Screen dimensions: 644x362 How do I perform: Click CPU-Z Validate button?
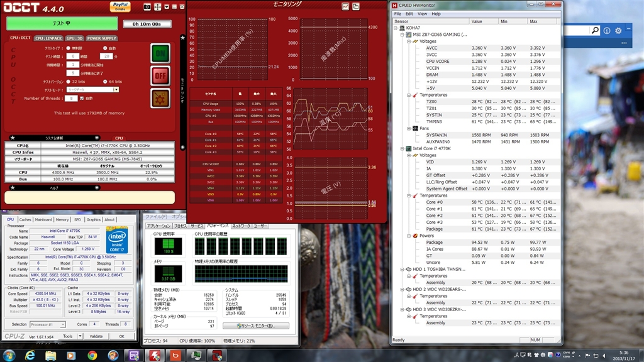[x=96, y=336]
